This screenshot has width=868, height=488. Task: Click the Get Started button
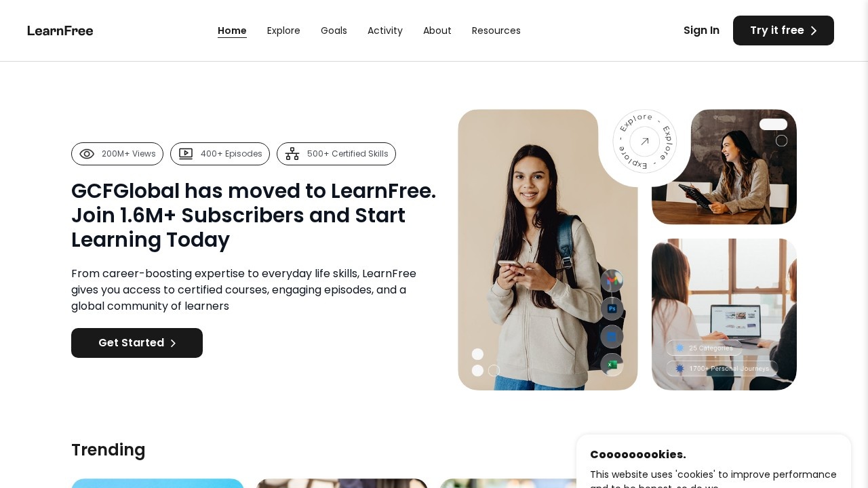tap(137, 343)
